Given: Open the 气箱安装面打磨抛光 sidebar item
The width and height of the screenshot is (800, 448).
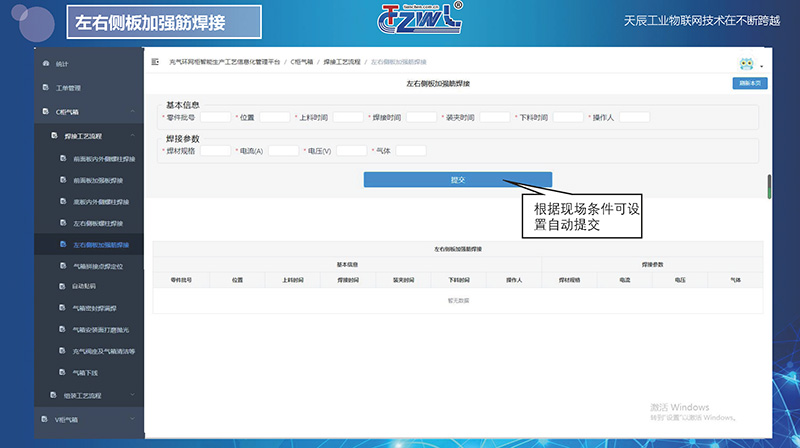Looking at the screenshot, I should click(89, 330).
